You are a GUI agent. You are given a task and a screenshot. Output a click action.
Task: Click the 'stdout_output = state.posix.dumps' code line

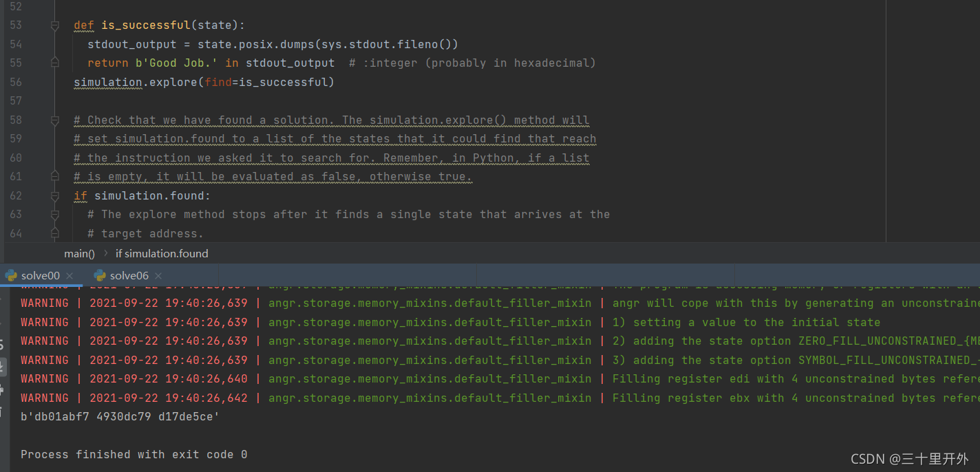pyautogui.click(x=273, y=45)
